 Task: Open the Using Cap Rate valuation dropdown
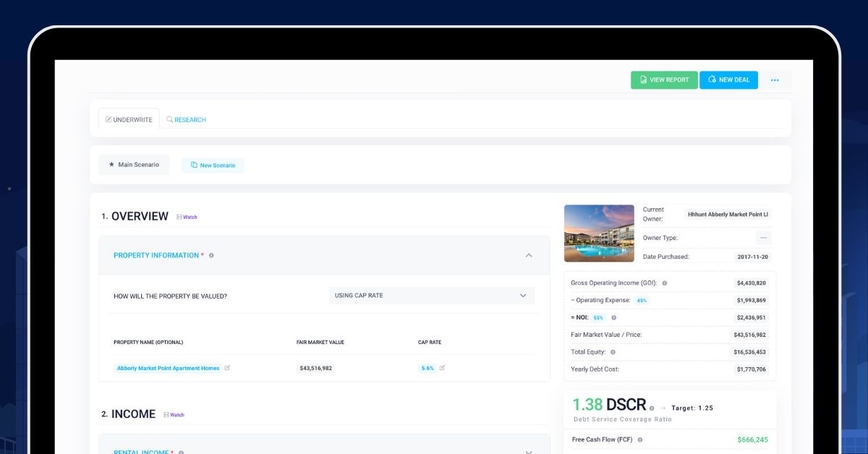(431, 296)
